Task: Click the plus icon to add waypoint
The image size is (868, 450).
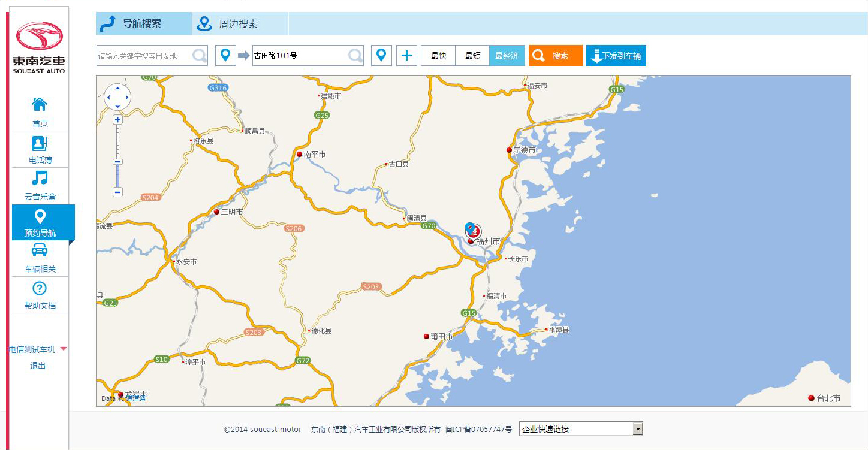Action: point(406,56)
